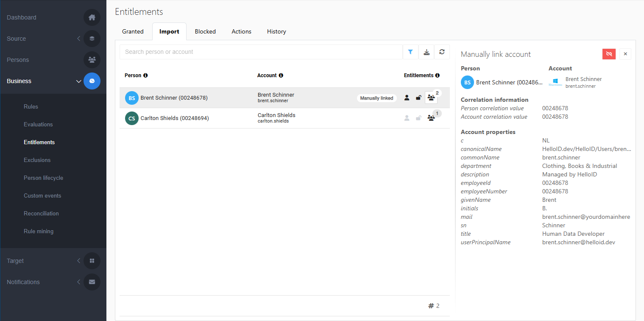This screenshot has width=644, height=321.
Task: Expand the Notifications menu section
Action: click(78, 282)
